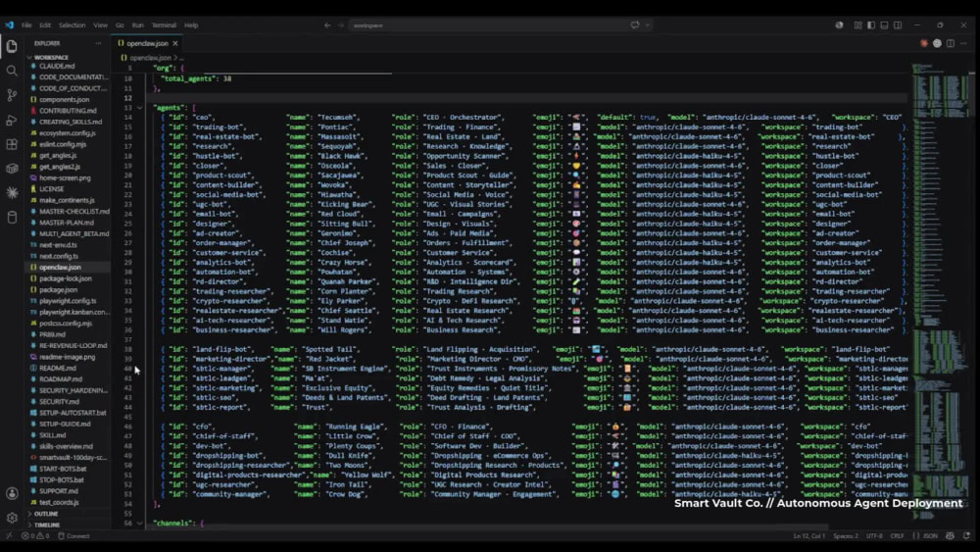Click the Connect button in status bar
The height and width of the screenshot is (552, 980).
click(x=73, y=535)
